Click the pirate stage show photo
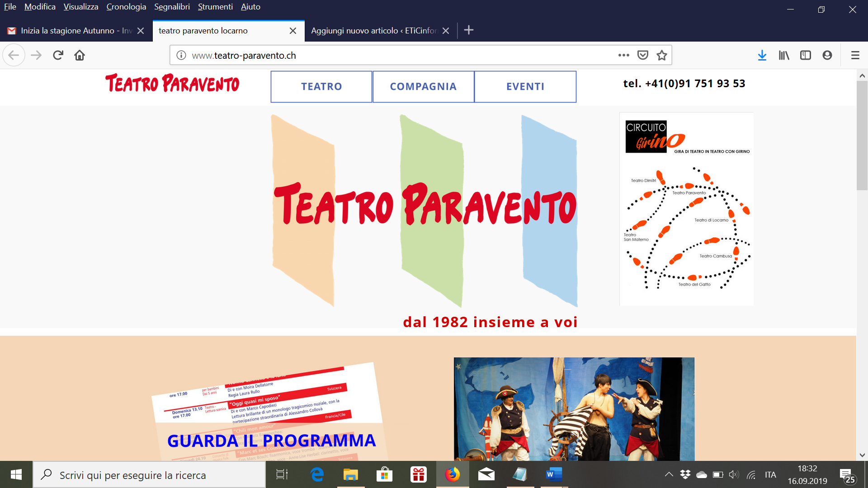 [574, 409]
